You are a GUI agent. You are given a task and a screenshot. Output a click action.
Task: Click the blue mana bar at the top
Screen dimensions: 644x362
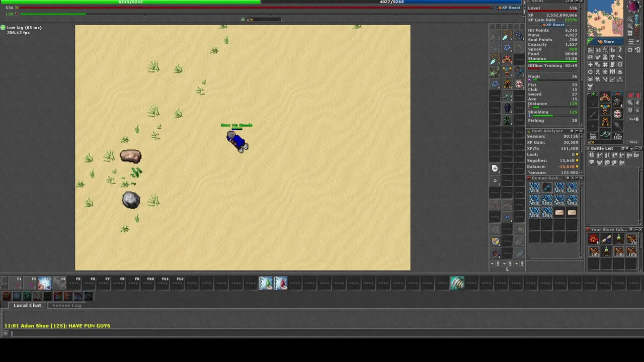coord(392,2)
